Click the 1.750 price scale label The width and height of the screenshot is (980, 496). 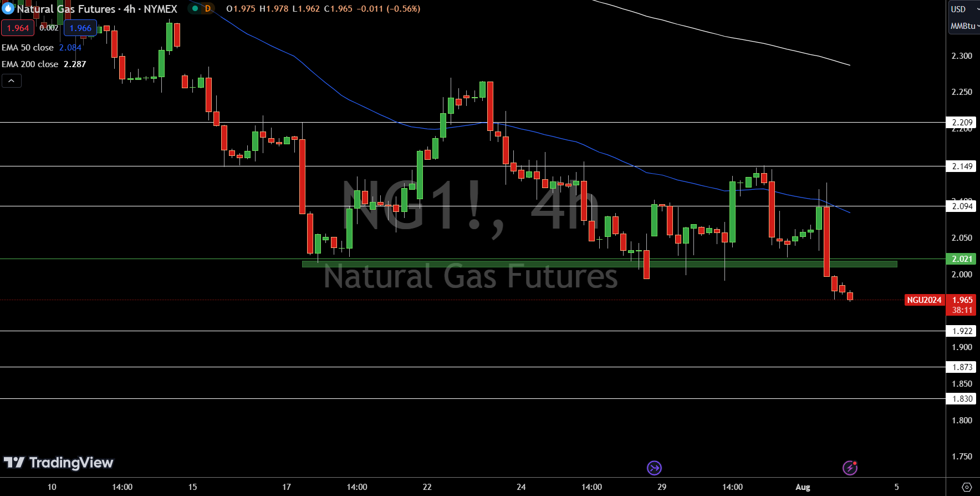pyautogui.click(x=962, y=457)
